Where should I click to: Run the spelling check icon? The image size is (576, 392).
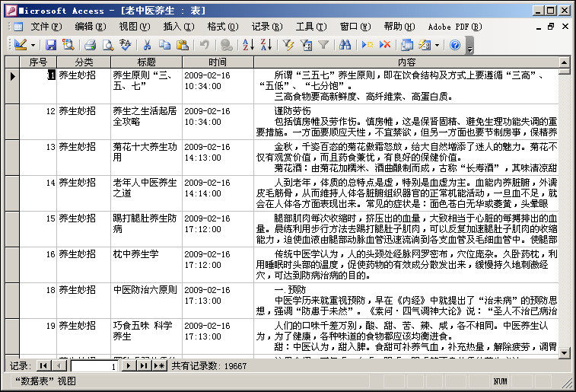pyautogui.click(x=126, y=45)
